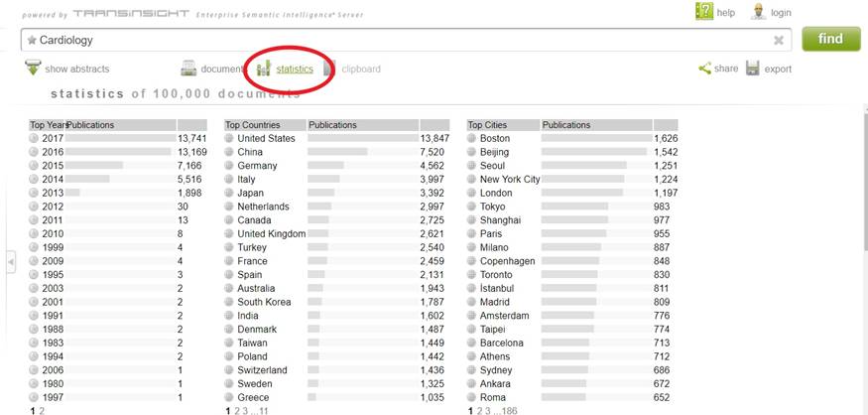Select the Seoul bullet
868x415 pixels.
pyautogui.click(x=471, y=166)
